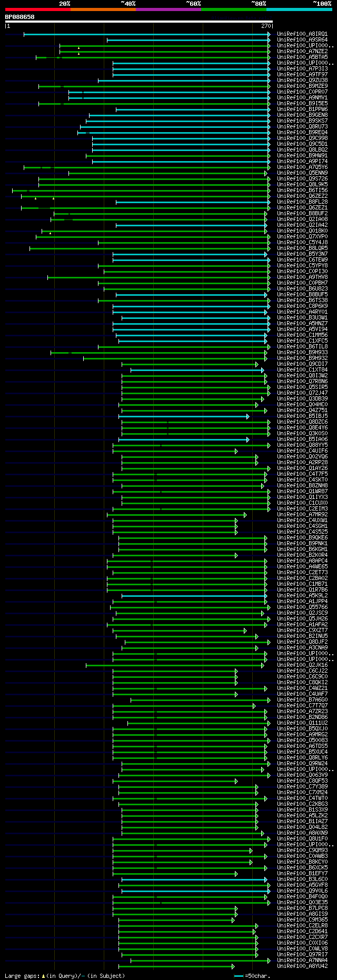Open hit UniRef100_A9SR64
This screenshot has width=337, height=980.
coord(302,40)
